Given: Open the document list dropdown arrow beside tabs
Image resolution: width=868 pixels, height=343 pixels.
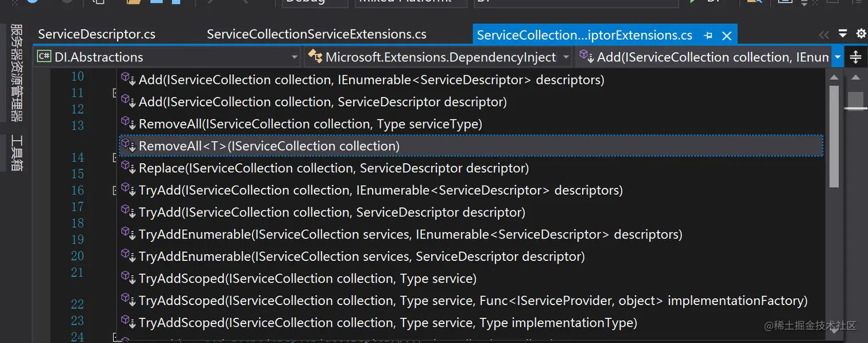Looking at the screenshot, I should coord(843,33).
